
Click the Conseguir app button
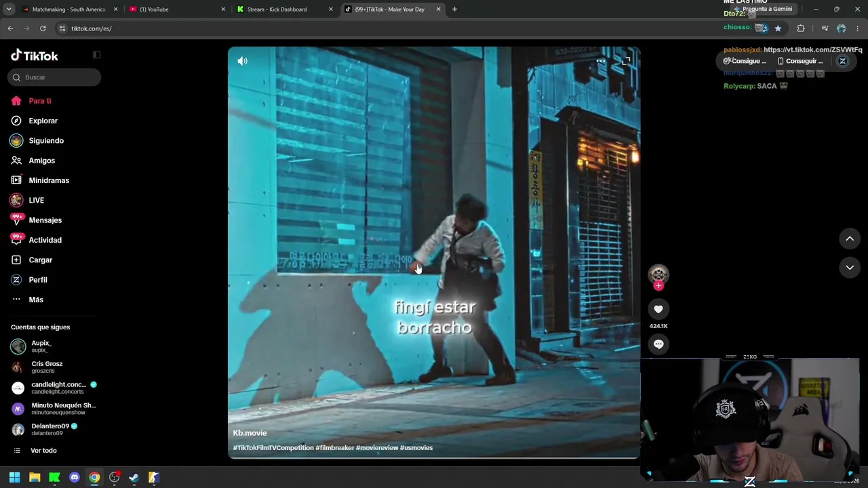pos(800,61)
